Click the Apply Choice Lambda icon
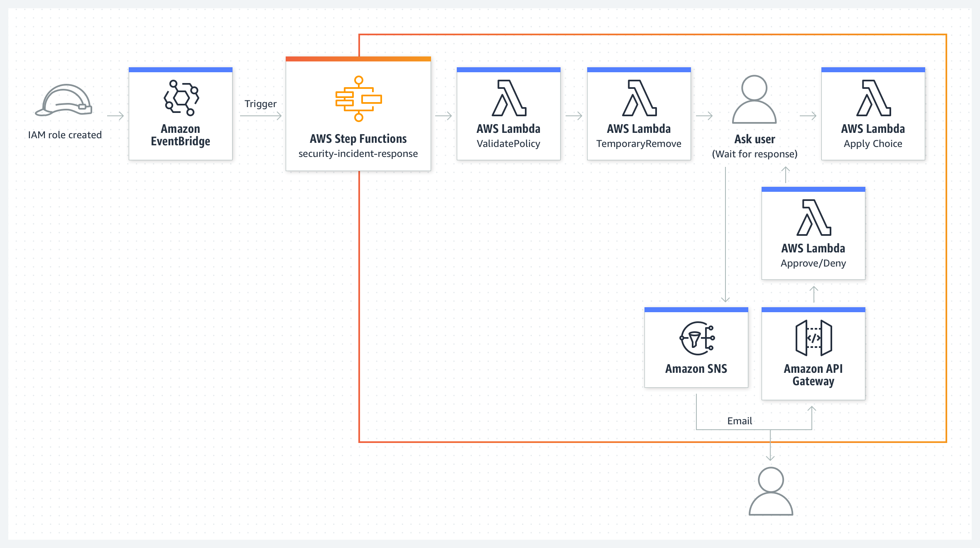 click(x=873, y=98)
